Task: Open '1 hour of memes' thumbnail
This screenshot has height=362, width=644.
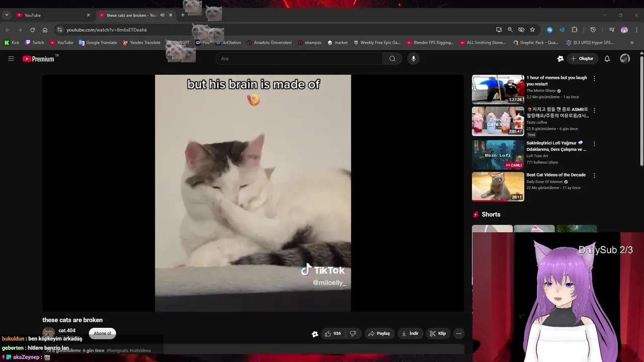Action: pyautogui.click(x=498, y=89)
